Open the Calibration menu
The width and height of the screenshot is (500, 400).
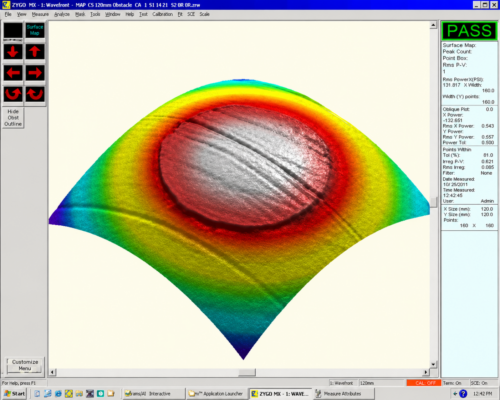tap(163, 14)
